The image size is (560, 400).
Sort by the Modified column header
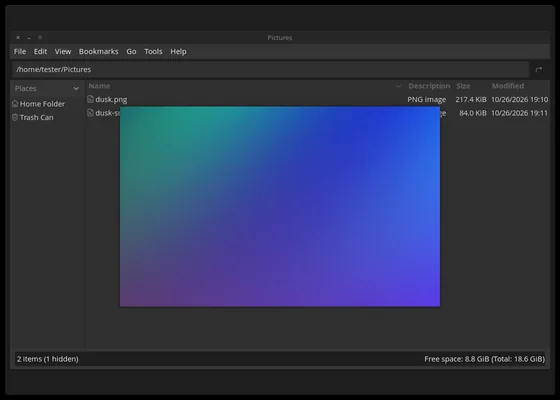click(x=508, y=86)
